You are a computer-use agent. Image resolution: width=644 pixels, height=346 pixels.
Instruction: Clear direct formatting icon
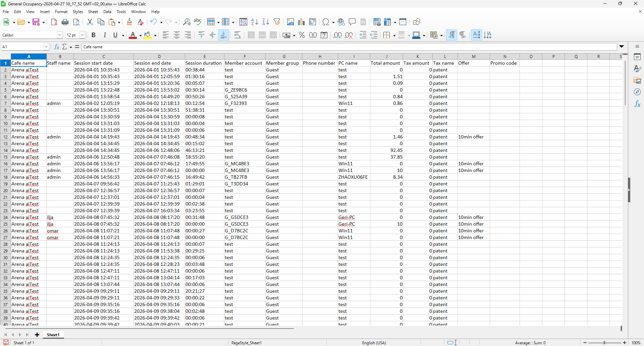point(141,22)
